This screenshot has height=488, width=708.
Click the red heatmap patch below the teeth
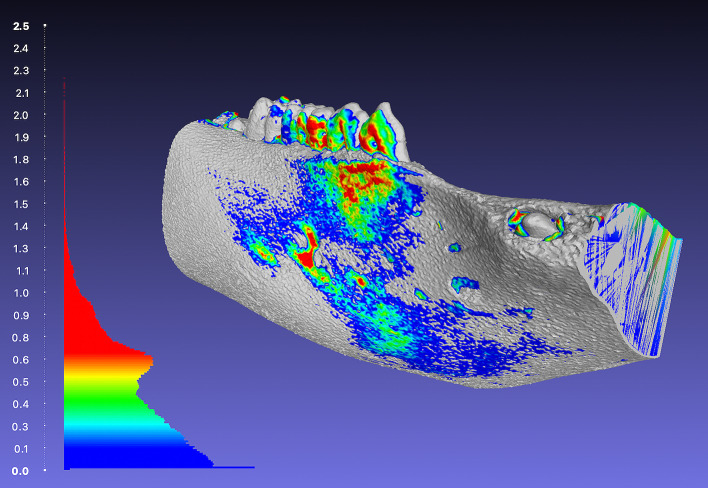(x=363, y=181)
